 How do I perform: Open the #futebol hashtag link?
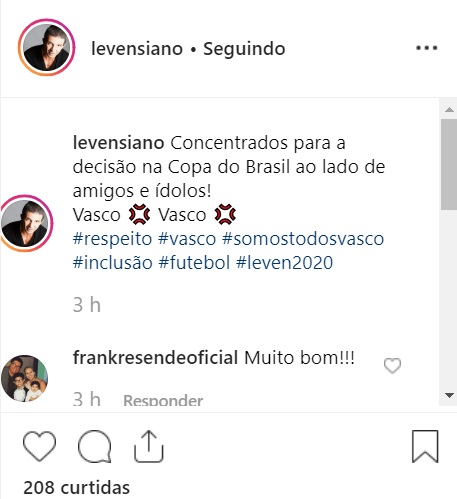[194, 262]
